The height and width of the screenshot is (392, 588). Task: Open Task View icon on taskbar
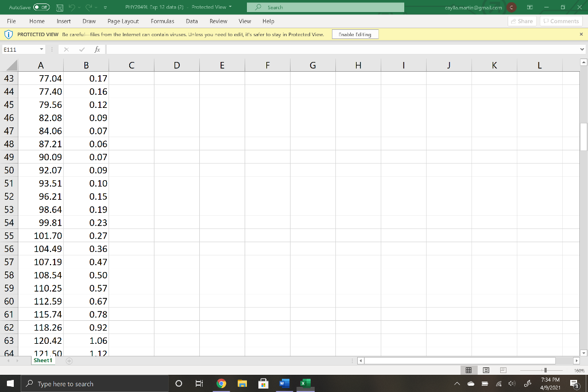(199, 383)
